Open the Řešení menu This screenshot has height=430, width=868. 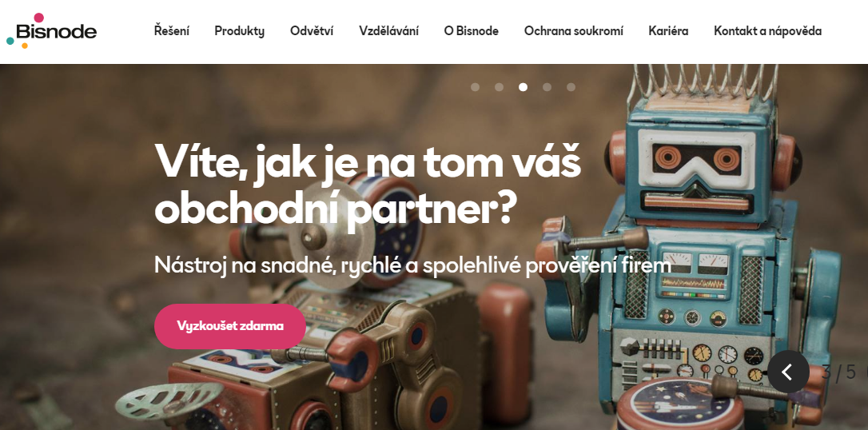click(172, 31)
